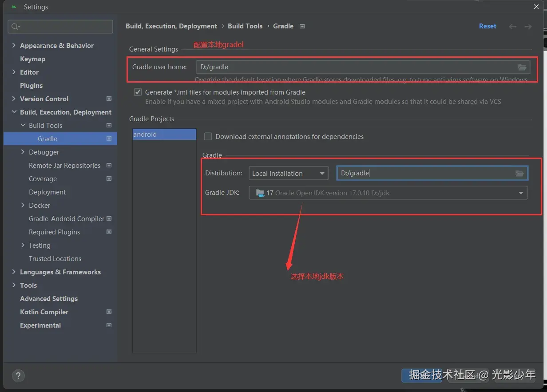Screen dimensions: 547x392
Task: Expand the Docker node
Action: coord(23,205)
